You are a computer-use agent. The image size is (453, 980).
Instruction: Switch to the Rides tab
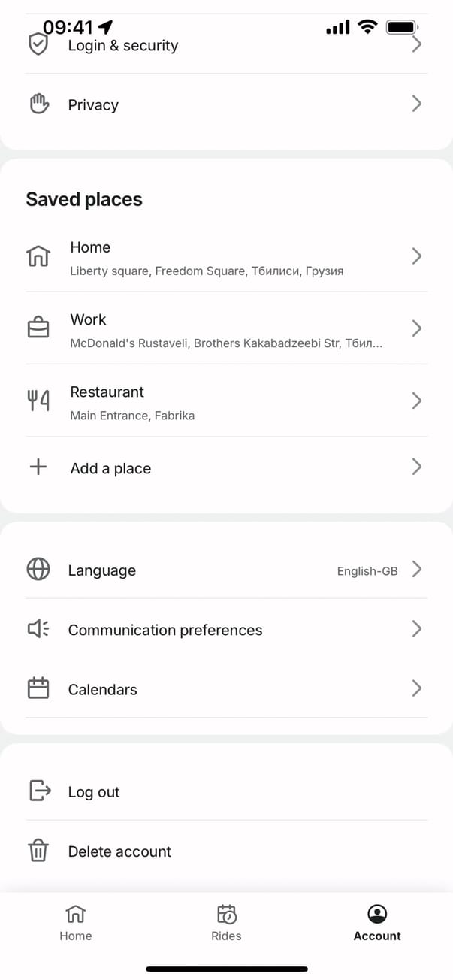pyautogui.click(x=226, y=923)
